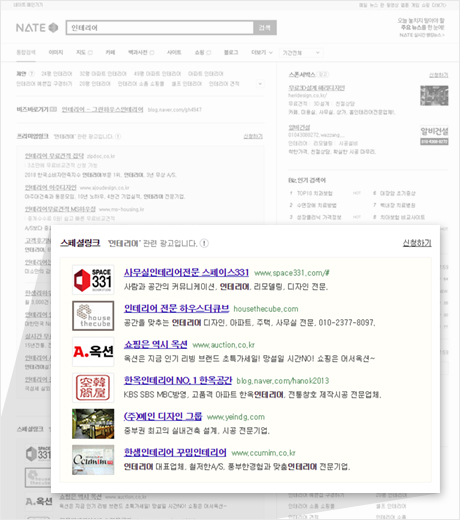Open (주)예인 디자인 그룹 link
Image resolution: width=460 pixels, height=520 pixels.
tap(163, 417)
